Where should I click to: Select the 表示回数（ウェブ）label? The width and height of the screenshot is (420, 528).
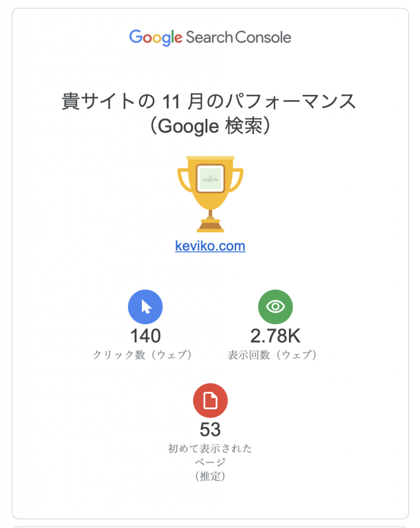pyautogui.click(x=272, y=355)
